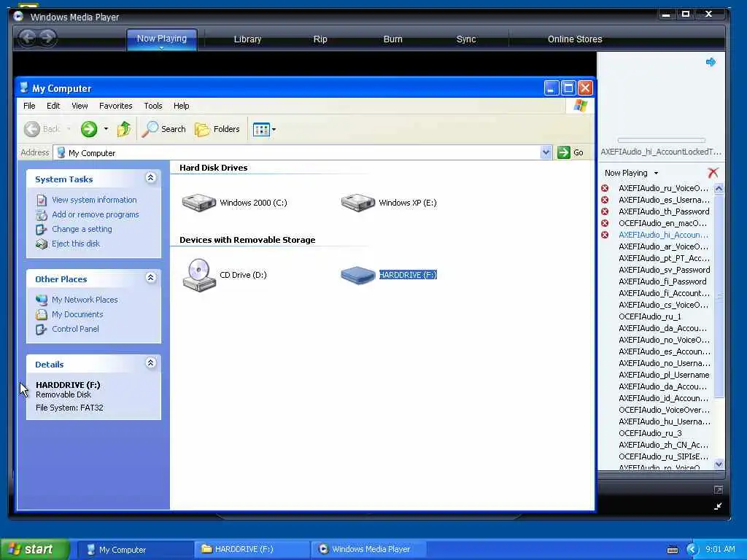The image size is (747, 560).
Task: Switch to Windows Media Player taskbar button
Action: [x=368, y=550]
